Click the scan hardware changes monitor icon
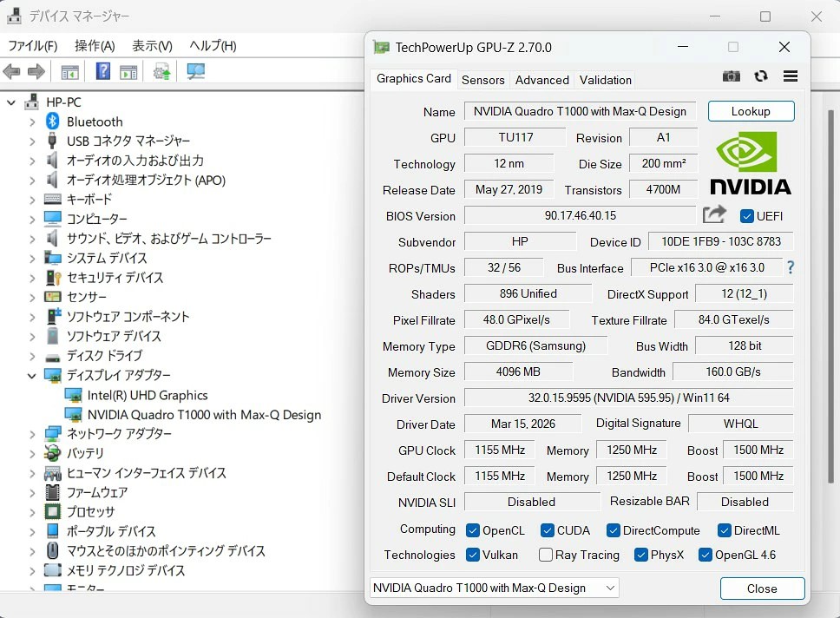The image size is (840, 618). tap(196, 71)
